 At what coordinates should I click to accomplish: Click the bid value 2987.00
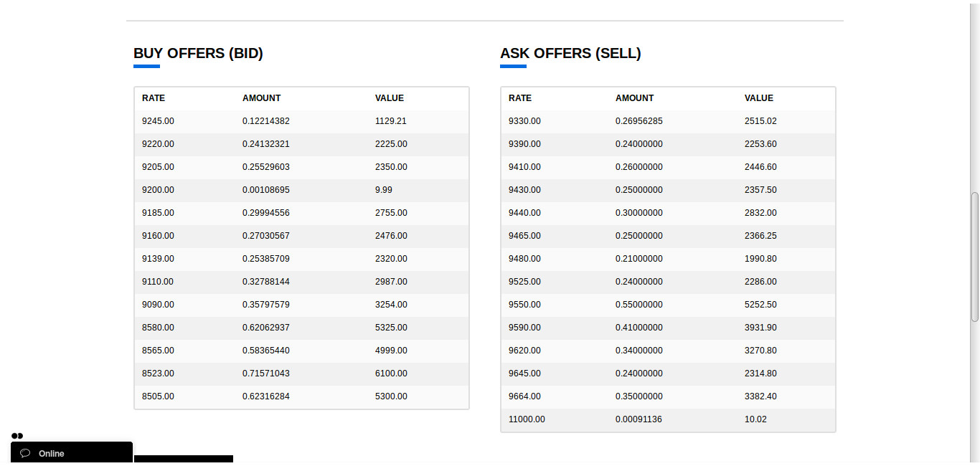pos(391,282)
